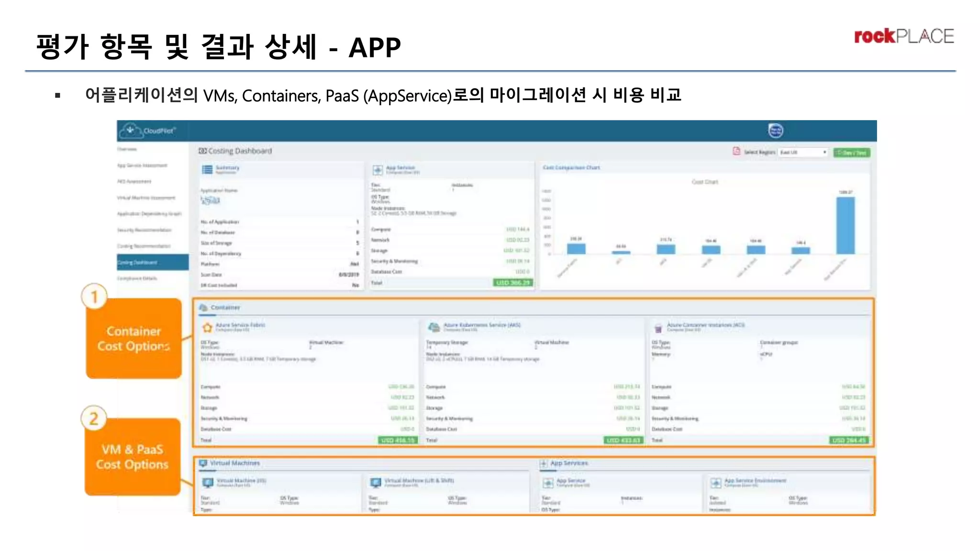Click the Virtual Machine (IIS) card title

pos(242,480)
